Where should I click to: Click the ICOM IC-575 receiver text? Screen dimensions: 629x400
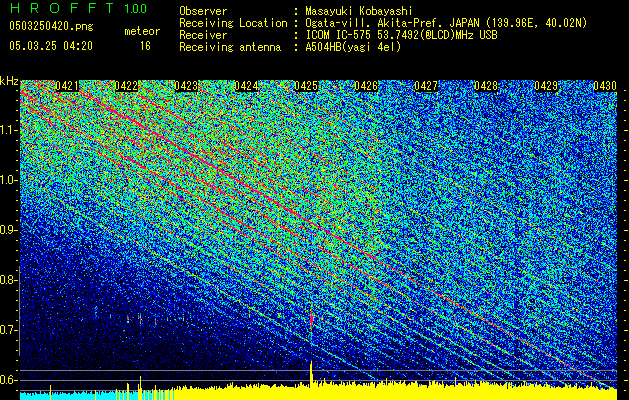click(401, 35)
